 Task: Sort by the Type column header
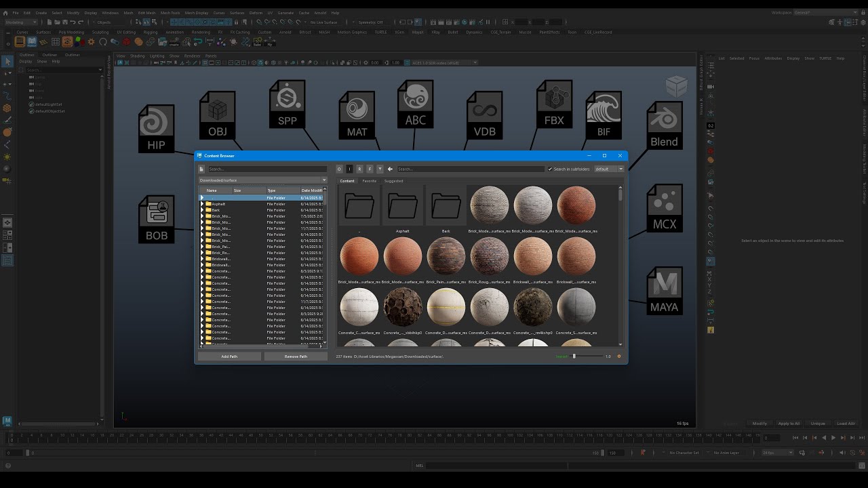point(283,190)
